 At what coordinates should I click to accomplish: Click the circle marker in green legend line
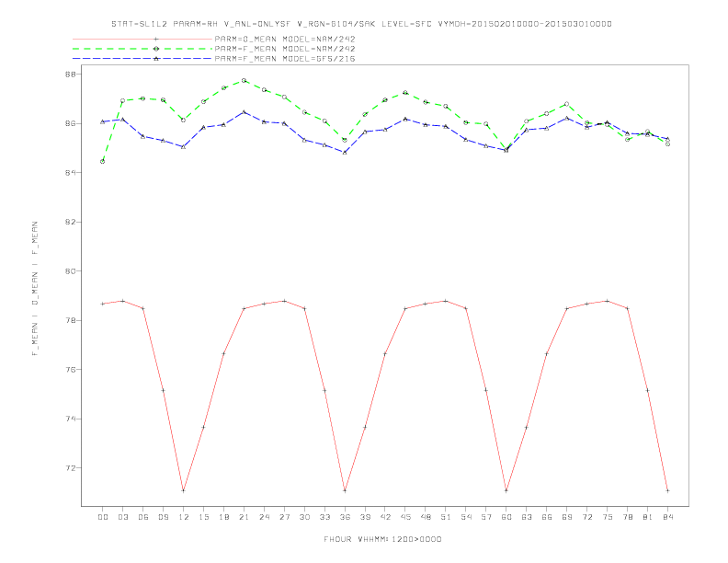(156, 49)
